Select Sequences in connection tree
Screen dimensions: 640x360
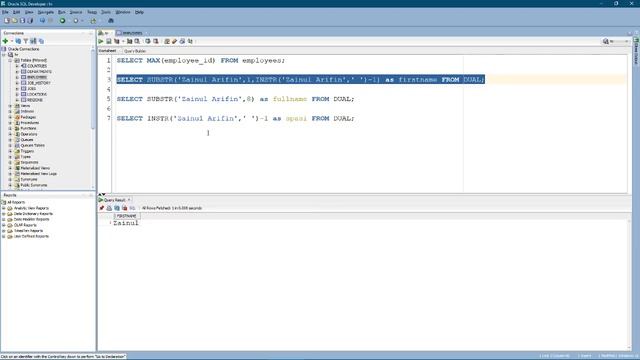coord(29,162)
